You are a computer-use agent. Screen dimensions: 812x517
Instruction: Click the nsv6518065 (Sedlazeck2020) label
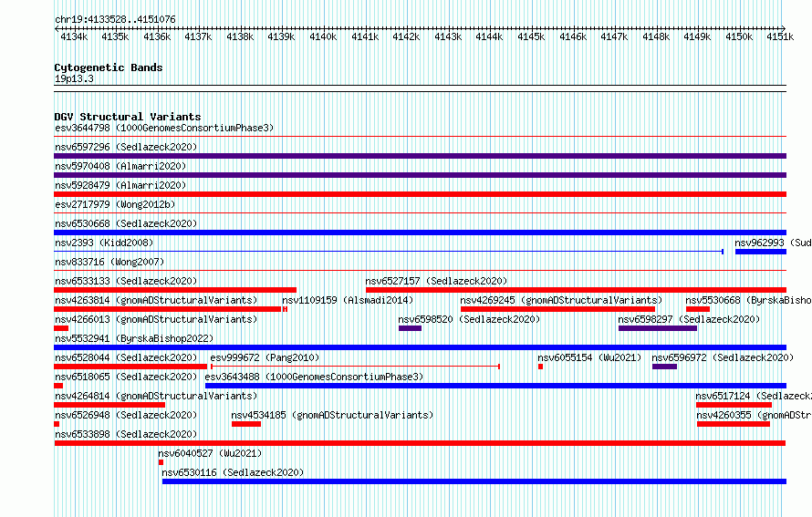(126, 377)
